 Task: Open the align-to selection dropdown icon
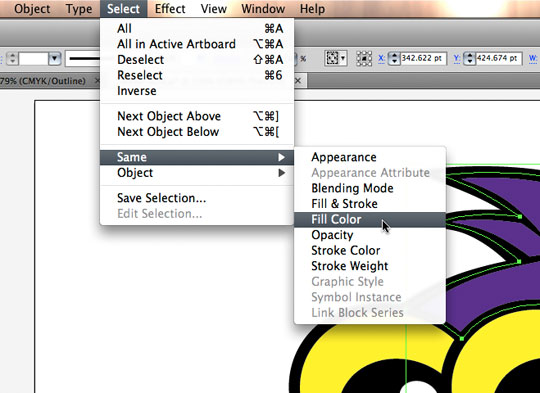click(335, 58)
